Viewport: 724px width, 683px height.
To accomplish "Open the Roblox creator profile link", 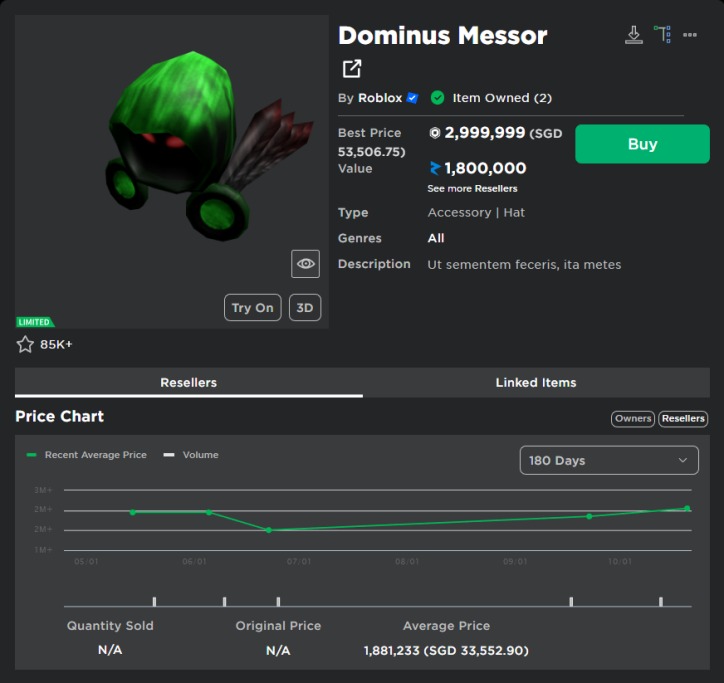I will tap(380, 98).
